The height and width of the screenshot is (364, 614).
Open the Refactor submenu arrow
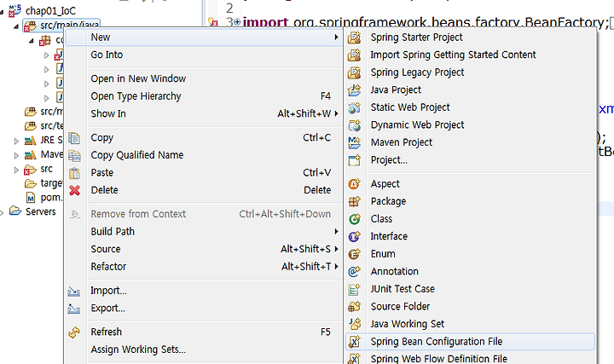[x=336, y=267]
